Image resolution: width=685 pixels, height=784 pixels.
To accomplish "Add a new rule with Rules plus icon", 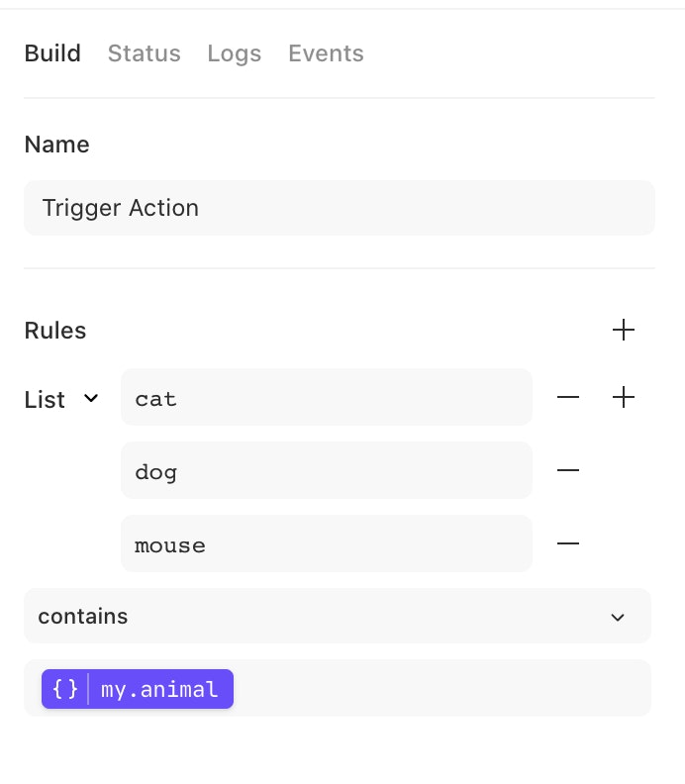I will click(x=624, y=331).
